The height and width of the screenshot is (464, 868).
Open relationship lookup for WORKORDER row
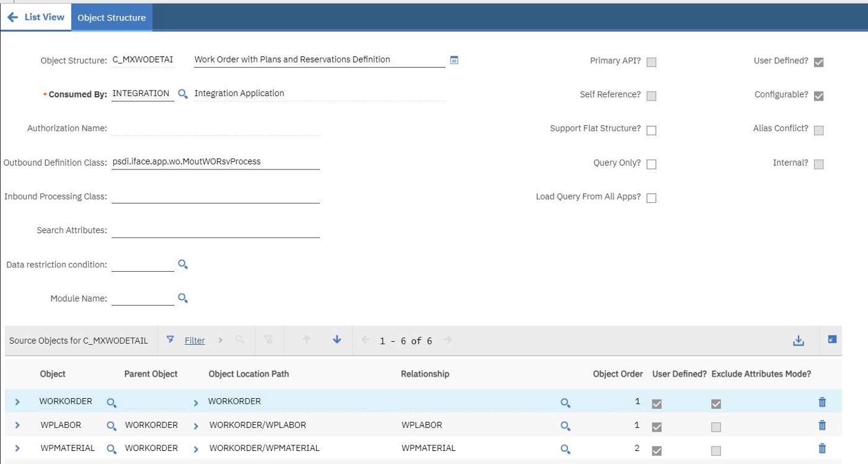click(565, 403)
